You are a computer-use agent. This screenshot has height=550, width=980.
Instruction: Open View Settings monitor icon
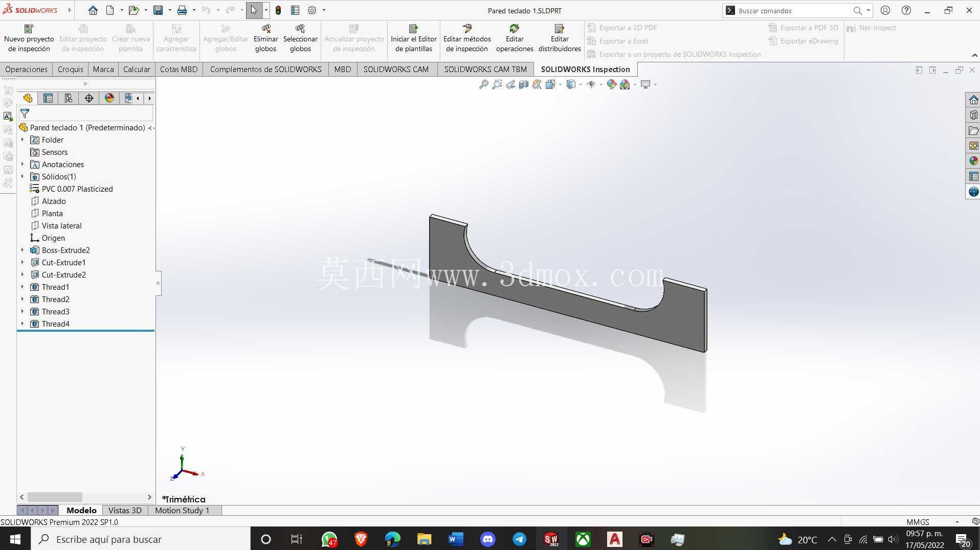tap(645, 84)
